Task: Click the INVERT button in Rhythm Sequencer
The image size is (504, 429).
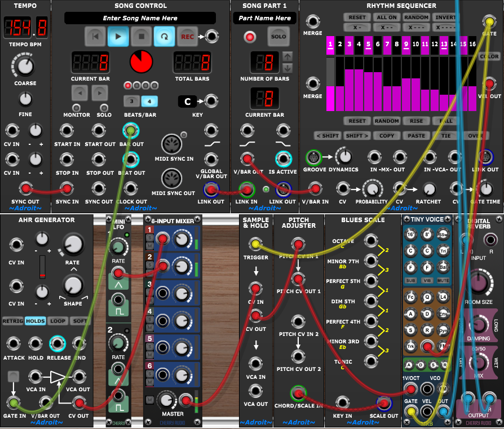Action: 445,17
